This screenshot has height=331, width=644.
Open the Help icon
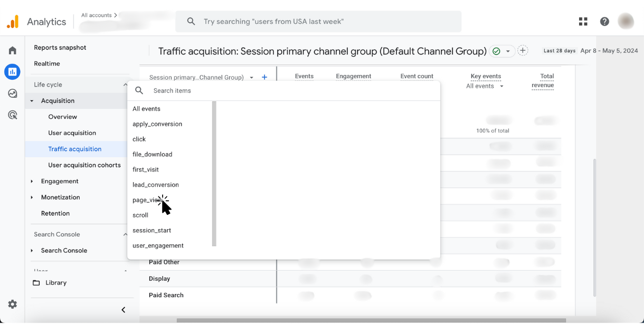point(604,21)
